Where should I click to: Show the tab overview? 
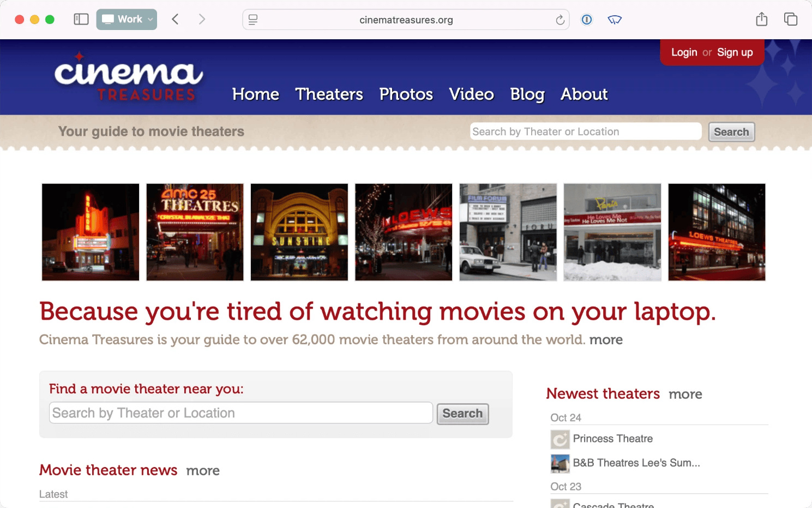[791, 20]
